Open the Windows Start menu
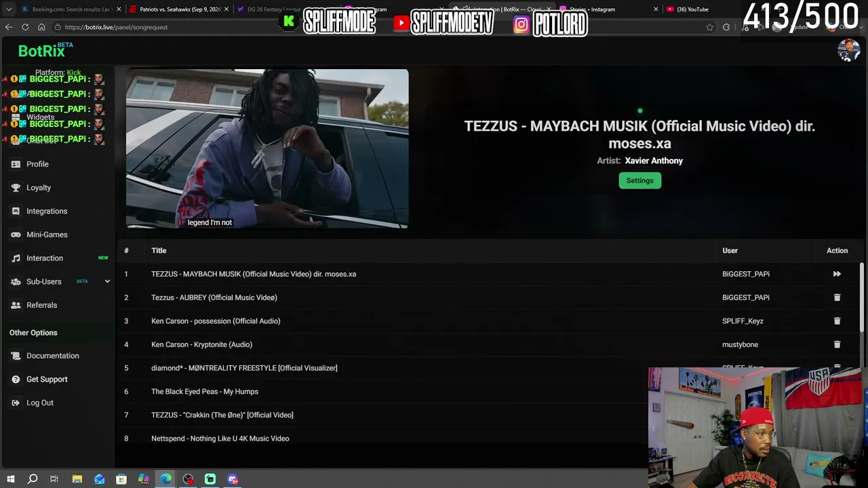Screen dimensions: 868x488 10,479
